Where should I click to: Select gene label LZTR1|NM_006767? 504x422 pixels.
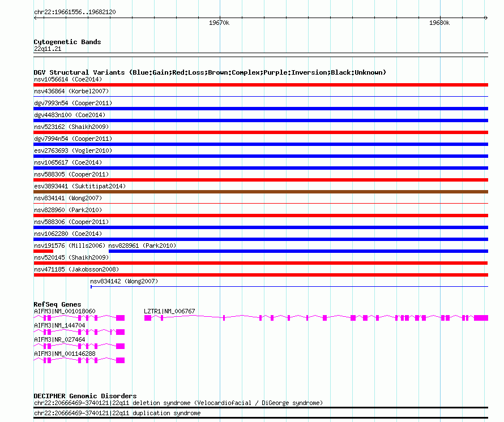click(x=169, y=311)
